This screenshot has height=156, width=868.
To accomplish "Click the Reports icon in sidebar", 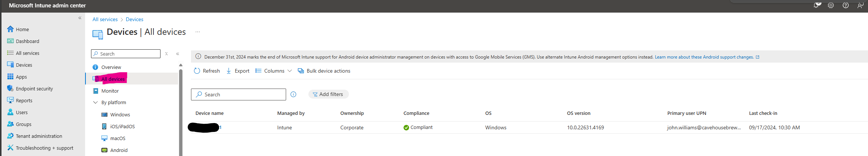I will pyautogui.click(x=10, y=100).
